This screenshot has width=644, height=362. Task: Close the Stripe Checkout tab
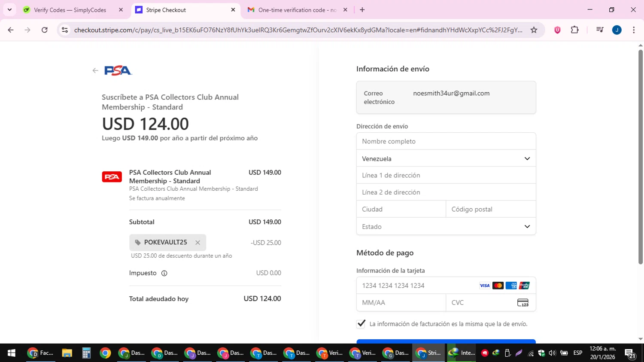tap(233, 10)
